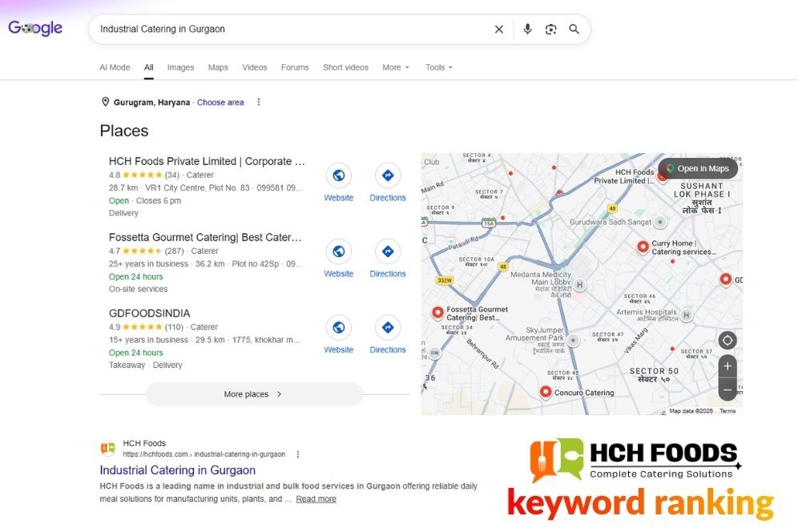The width and height of the screenshot is (798, 532).
Task: Open the Directions icon for Fossetta Gourmet Catering
Action: click(388, 252)
